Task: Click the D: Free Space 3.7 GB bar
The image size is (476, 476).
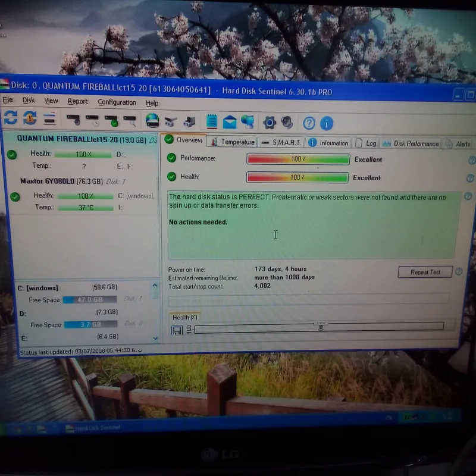Action: coord(90,324)
